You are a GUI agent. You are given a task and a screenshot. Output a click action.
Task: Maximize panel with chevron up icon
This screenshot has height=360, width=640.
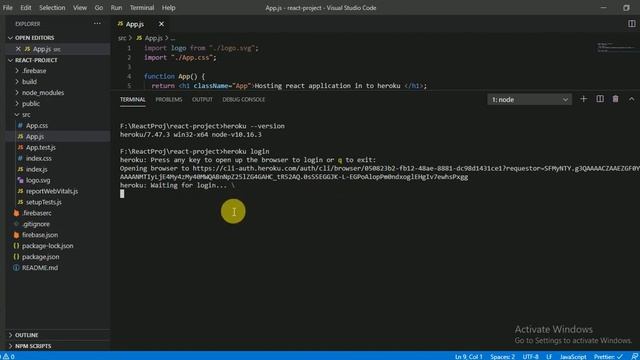tap(631, 99)
